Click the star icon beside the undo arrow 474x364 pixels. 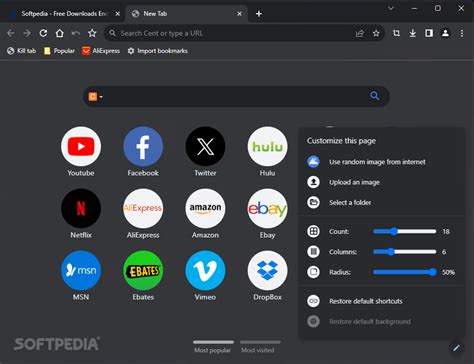pyautogui.click(x=92, y=33)
